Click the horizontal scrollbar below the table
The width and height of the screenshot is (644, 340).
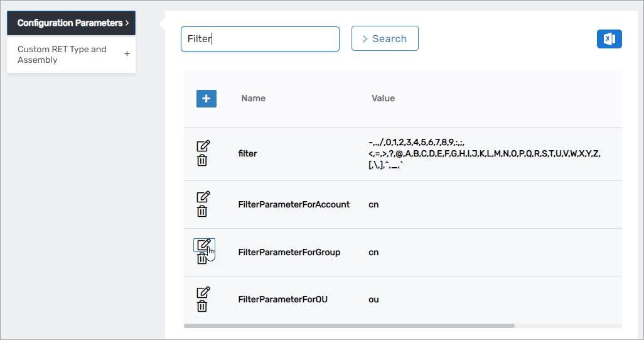(x=349, y=326)
